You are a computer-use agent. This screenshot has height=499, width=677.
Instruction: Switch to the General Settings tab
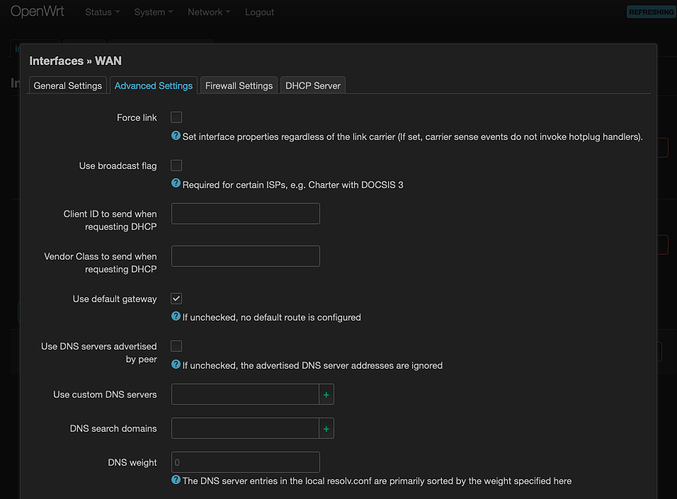point(68,85)
